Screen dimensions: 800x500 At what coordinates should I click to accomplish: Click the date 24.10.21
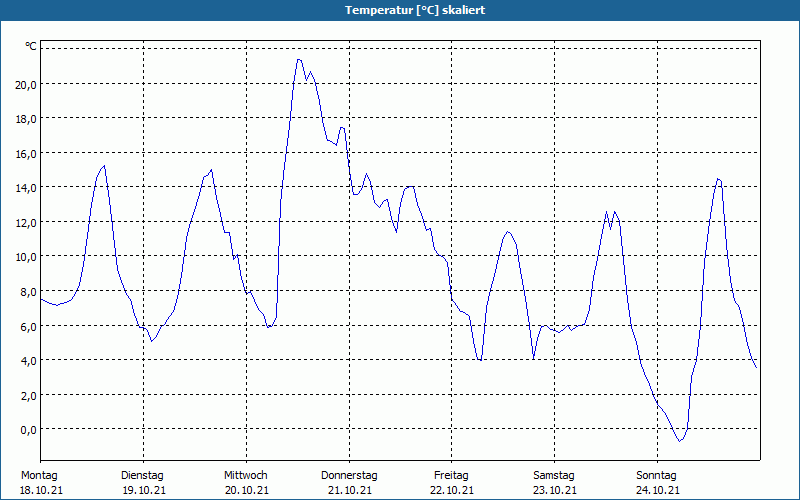pyautogui.click(x=658, y=490)
